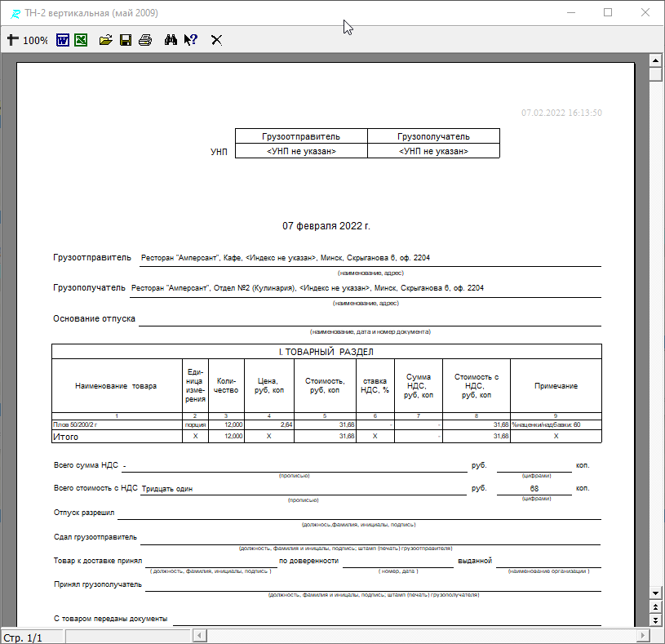Screen dimensions: 665x644
Task: Click vertical scrollbar down arrow
Action: 656,593
